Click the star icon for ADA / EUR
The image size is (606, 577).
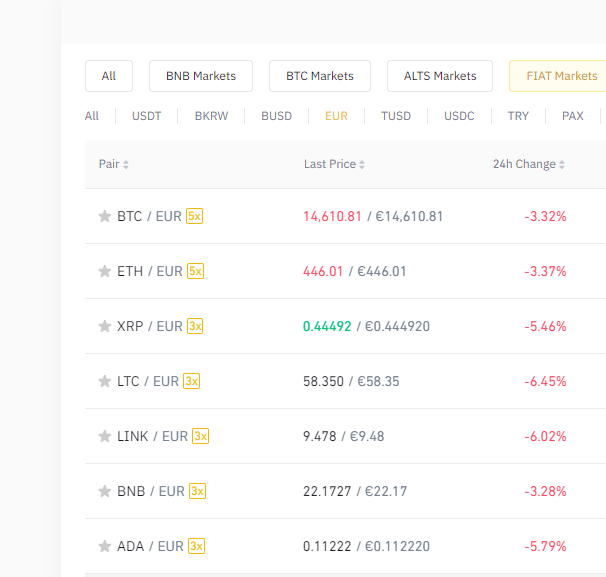[x=104, y=546]
